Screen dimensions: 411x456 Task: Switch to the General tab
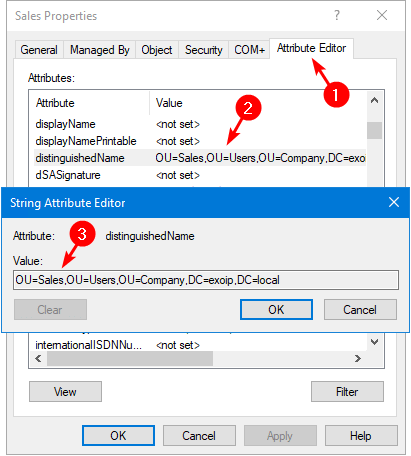pos(39,50)
